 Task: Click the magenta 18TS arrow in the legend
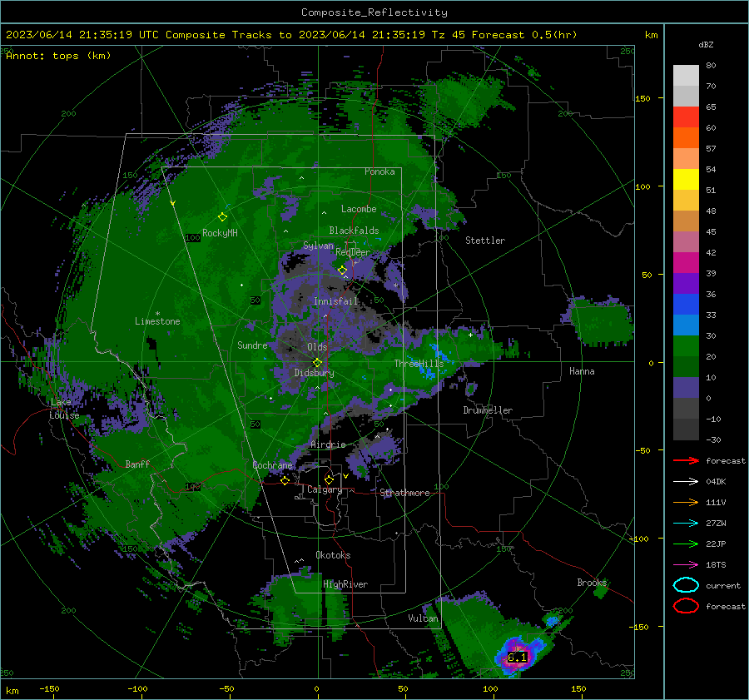click(686, 564)
